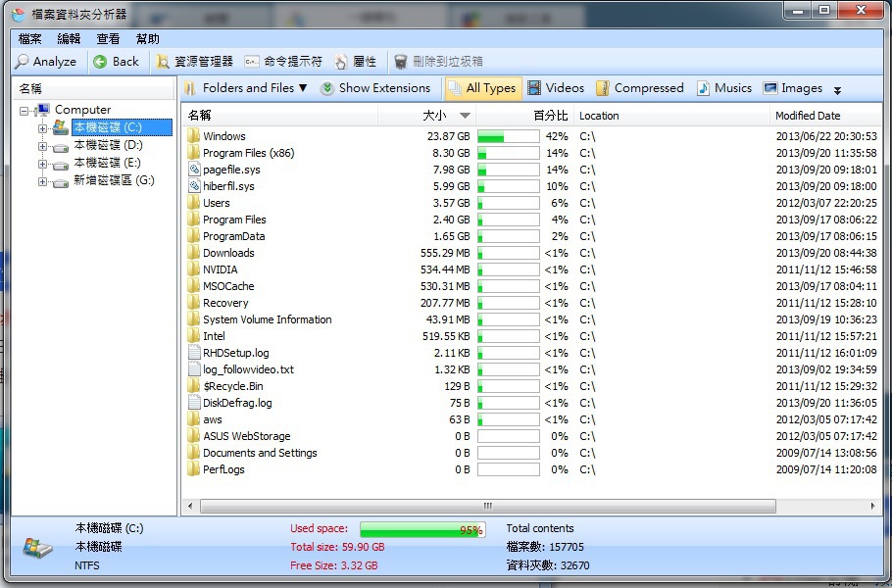This screenshot has width=892, height=588.
Task: Select the Intel folder row
Action: click(214, 336)
